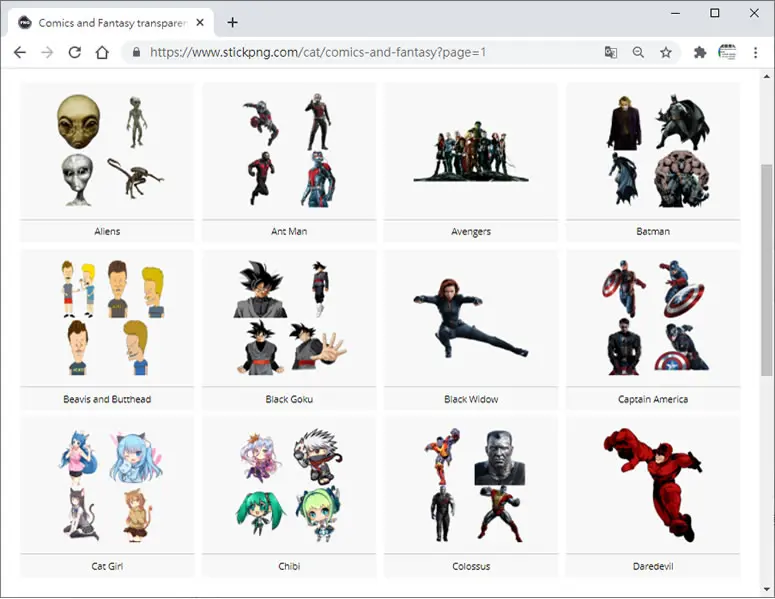Click the profile avatar icon in toolbar
Screen dimensions: 775x599
pos(727,52)
